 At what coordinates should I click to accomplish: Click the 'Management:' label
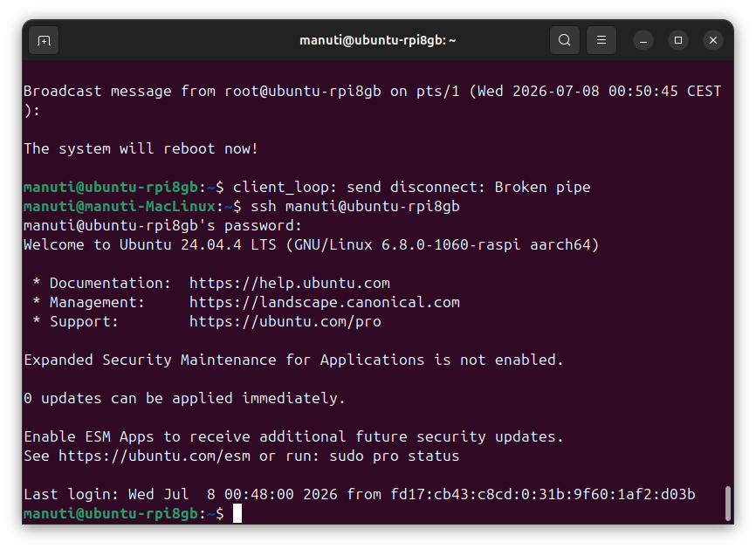pos(97,303)
